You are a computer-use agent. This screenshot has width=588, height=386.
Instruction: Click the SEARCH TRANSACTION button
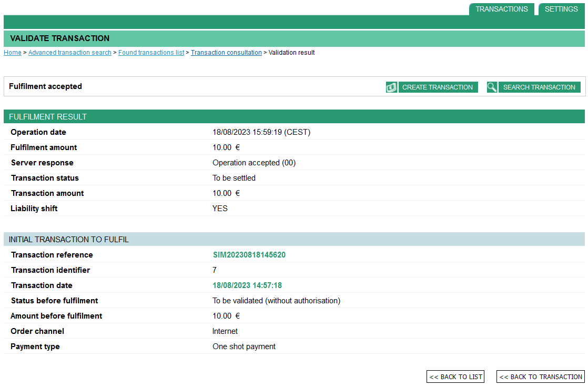[x=540, y=87]
